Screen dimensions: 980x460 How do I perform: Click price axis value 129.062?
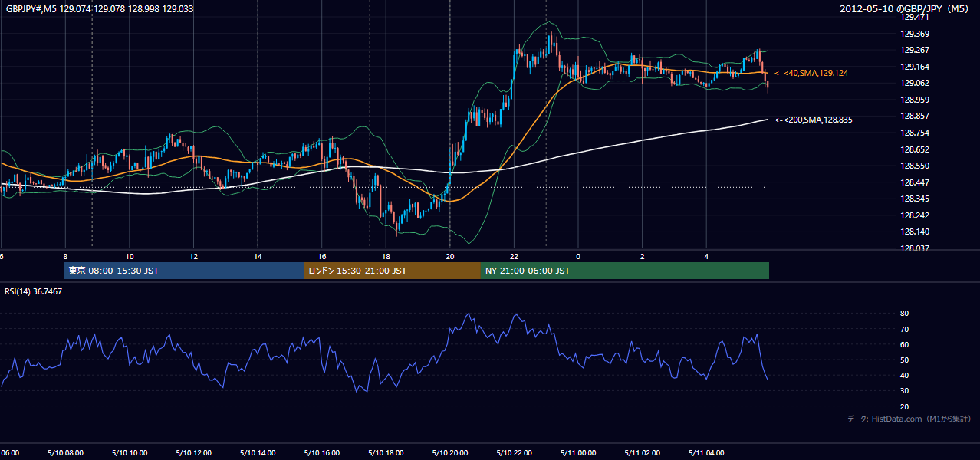point(915,84)
